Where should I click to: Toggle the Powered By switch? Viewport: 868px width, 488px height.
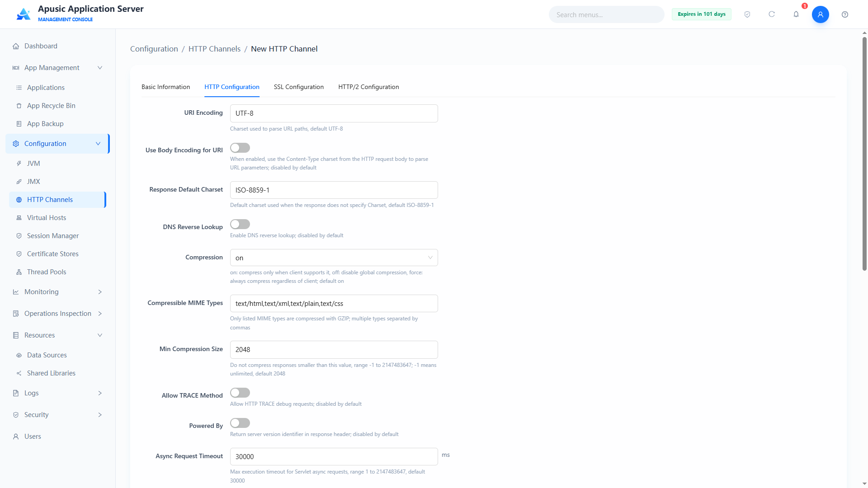click(x=240, y=423)
